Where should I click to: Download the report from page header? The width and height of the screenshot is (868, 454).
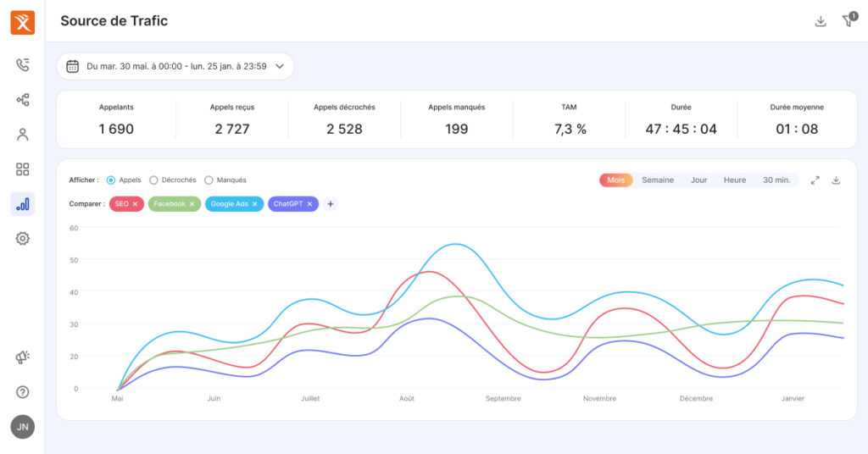coord(821,21)
